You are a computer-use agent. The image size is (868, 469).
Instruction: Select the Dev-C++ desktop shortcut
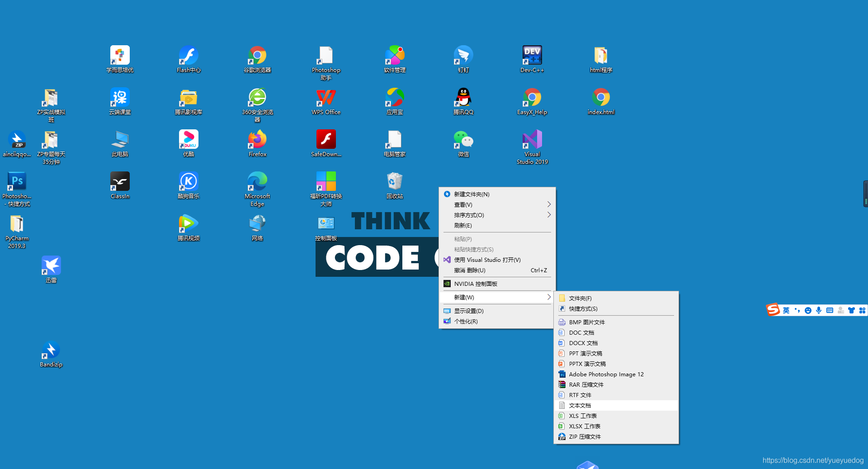click(x=532, y=59)
